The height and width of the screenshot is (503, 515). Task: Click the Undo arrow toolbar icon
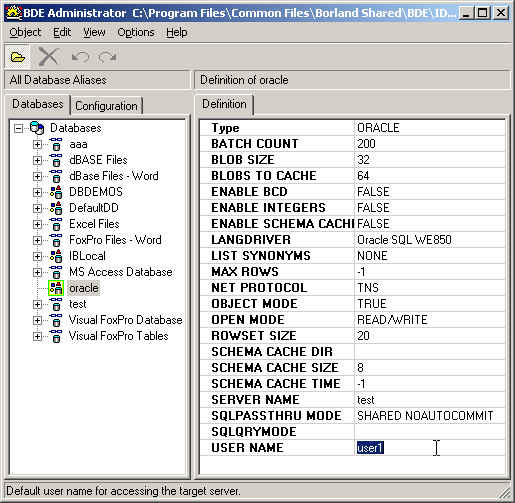click(x=80, y=57)
